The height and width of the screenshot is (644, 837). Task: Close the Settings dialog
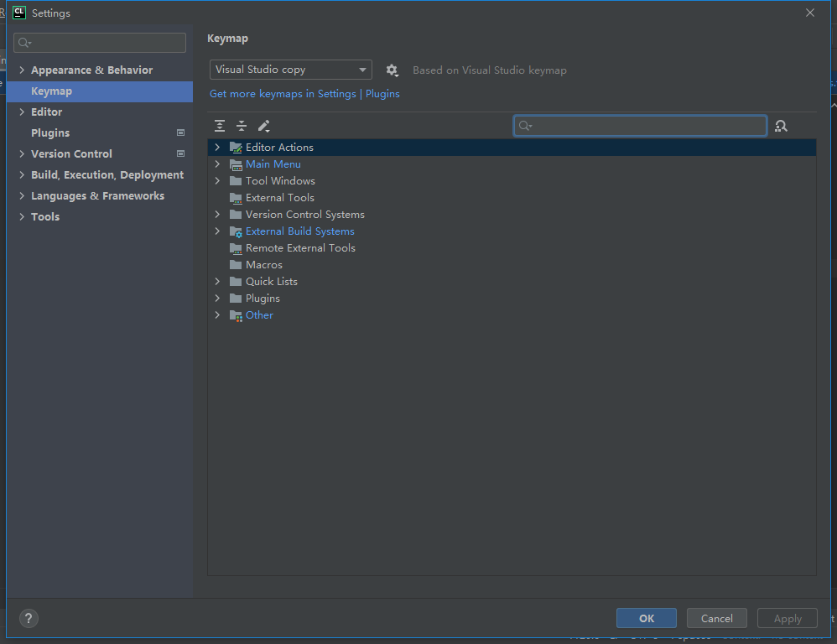click(810, 13)
